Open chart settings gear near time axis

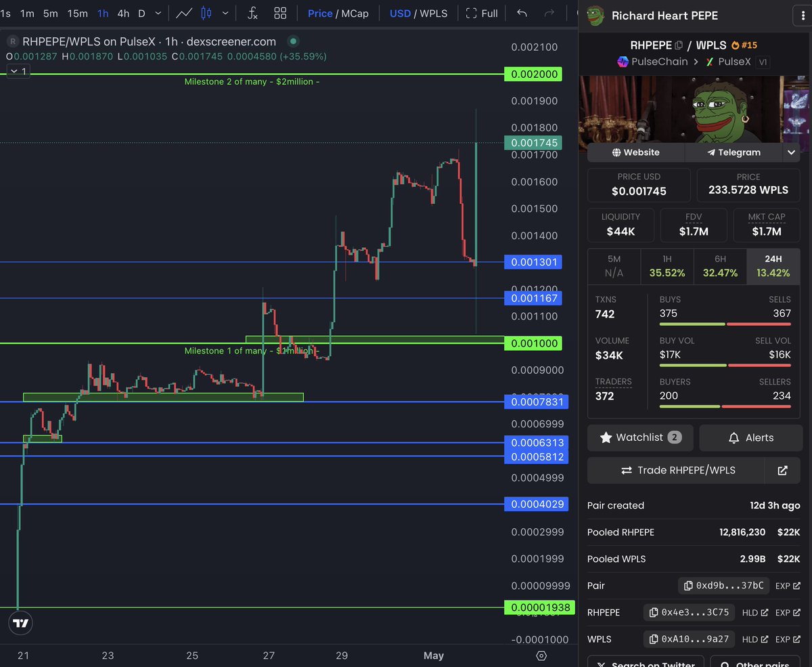point(541,655)
